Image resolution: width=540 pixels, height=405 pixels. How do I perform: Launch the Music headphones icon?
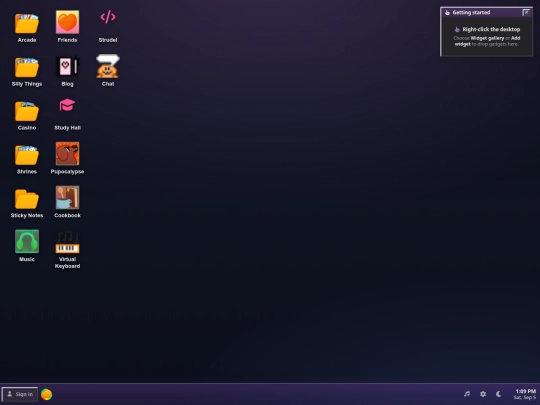tap(27, 241)
